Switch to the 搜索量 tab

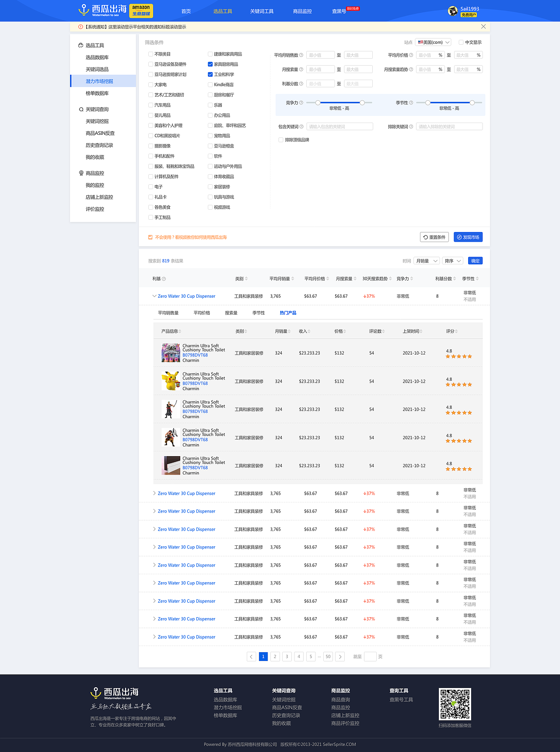pyautogui.click(x=231, y=313)
